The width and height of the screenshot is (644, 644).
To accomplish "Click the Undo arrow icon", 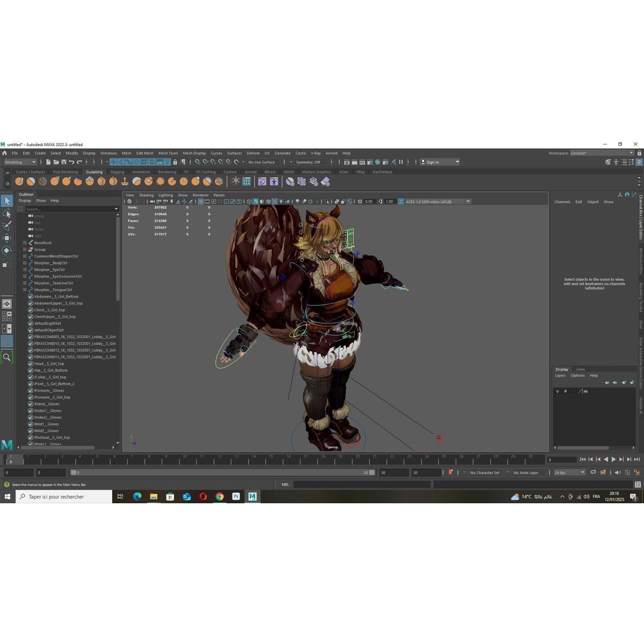I will (72, 162).
